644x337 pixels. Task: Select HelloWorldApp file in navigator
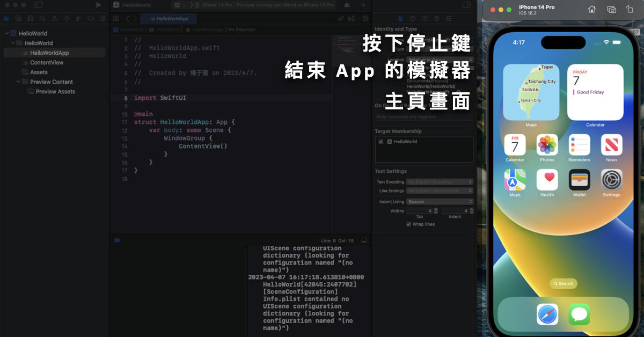54,53
